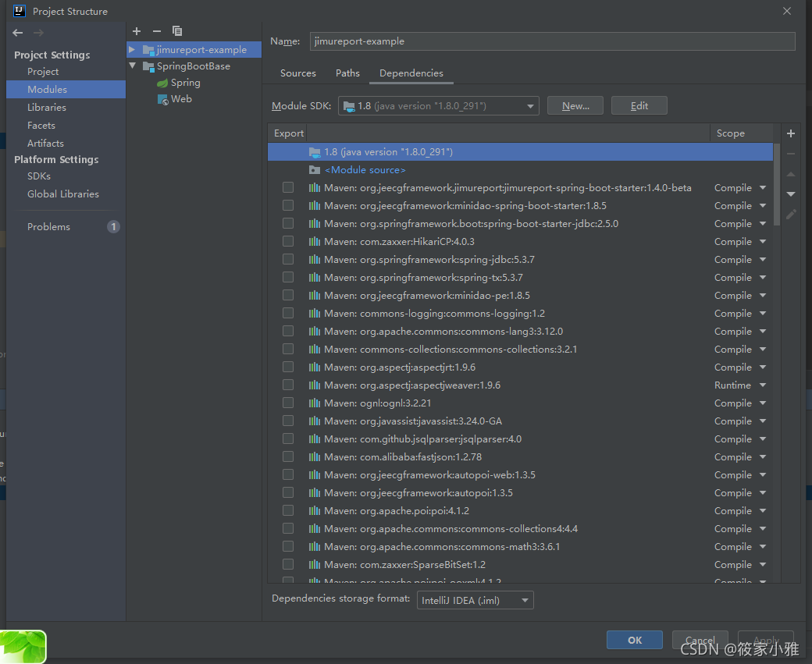812x664 pixels.
Task: Click the module Name input field
Action: 553,41
